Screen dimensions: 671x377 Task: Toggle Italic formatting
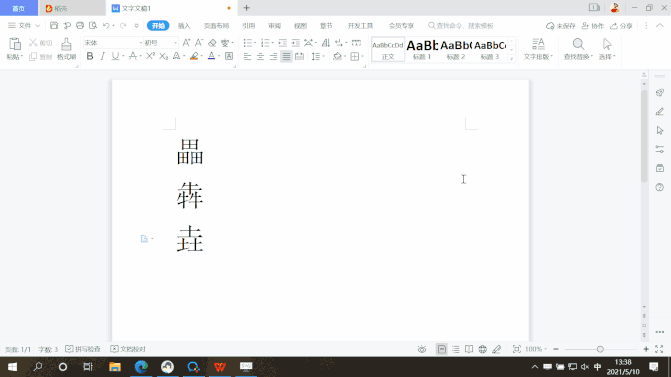tap(102, 56)
